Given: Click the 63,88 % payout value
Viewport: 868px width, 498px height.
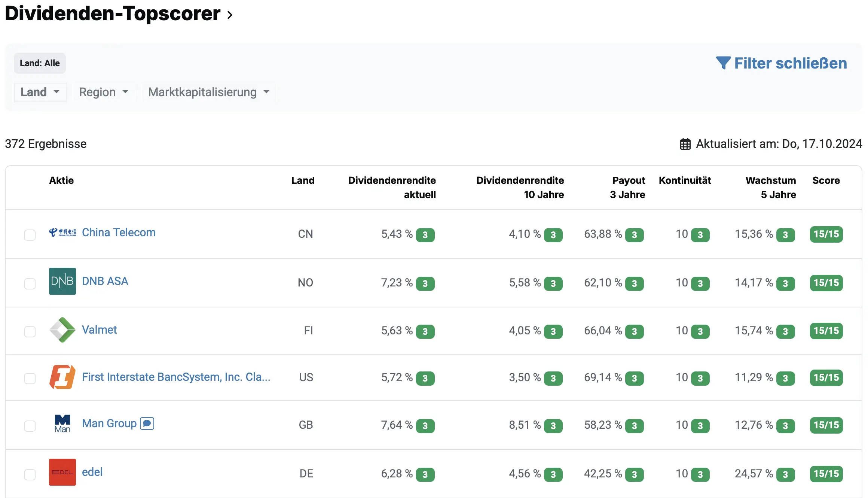Looking at the screenshot, I should coord(603,234).
